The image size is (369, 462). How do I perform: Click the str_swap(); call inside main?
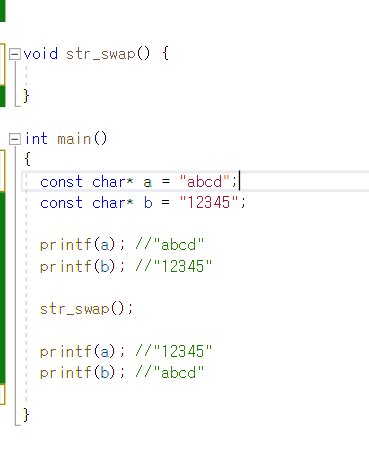[x=86, y=309]
